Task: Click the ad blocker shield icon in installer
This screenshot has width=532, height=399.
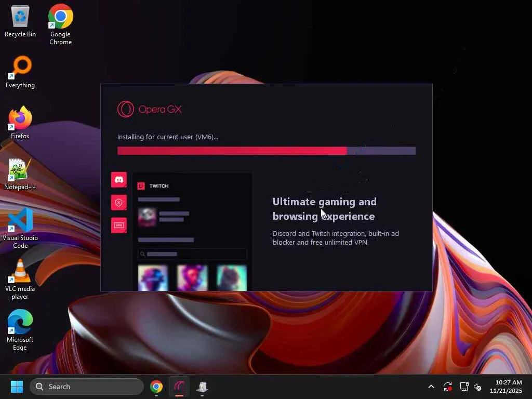Action: click(119, 203)
